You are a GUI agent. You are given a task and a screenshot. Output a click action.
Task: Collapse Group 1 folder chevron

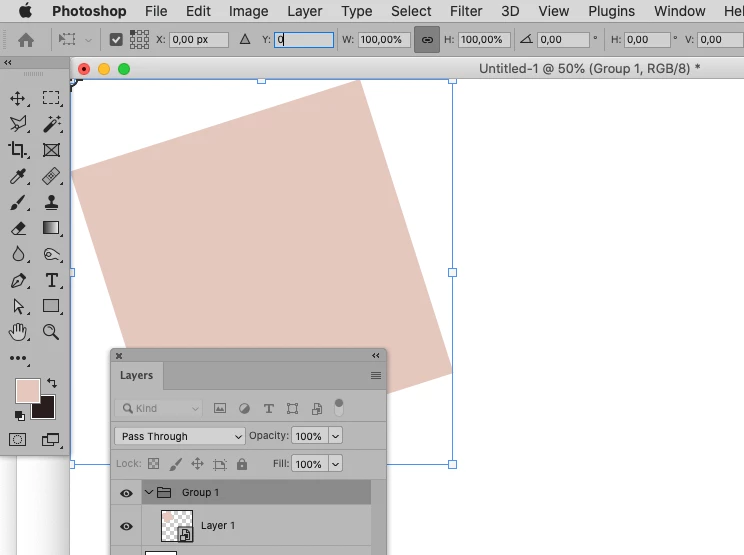149,492
